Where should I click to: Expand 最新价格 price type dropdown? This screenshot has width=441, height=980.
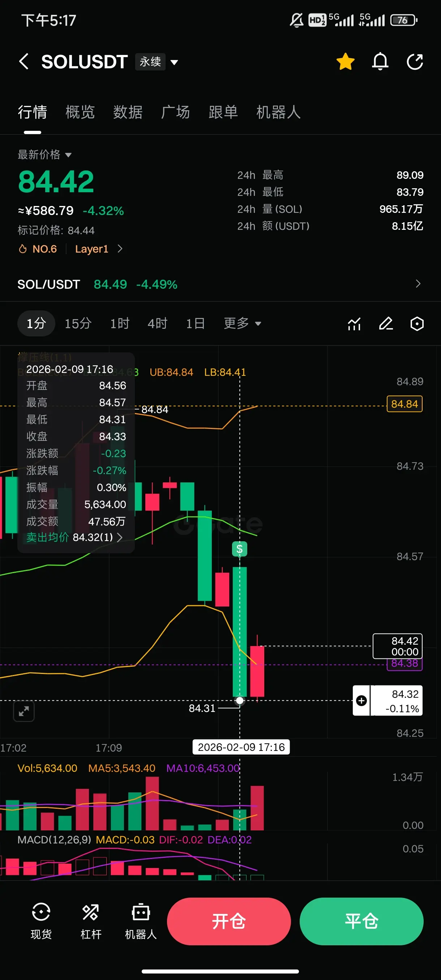[45, 154]
